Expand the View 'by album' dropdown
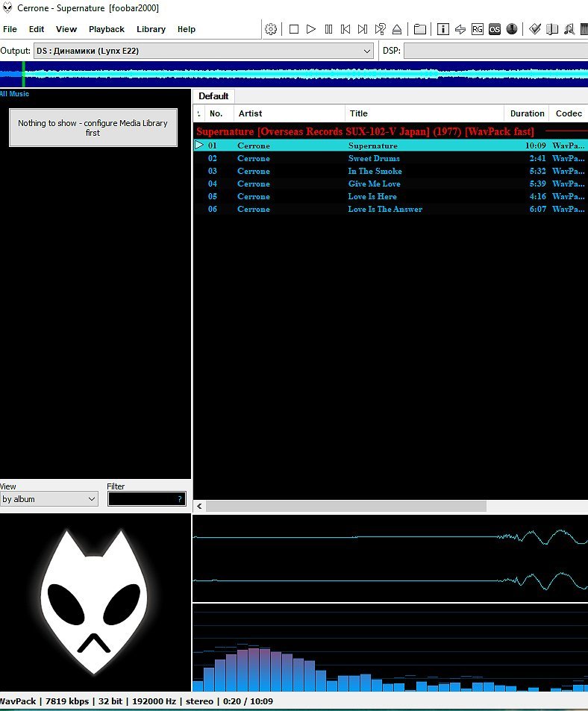This screenshot has height=711, width=588. 49,499
